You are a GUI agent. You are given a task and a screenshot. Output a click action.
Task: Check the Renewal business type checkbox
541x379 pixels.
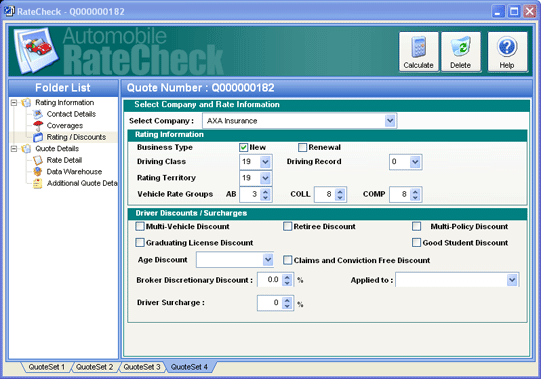click(x=302, y=147)
